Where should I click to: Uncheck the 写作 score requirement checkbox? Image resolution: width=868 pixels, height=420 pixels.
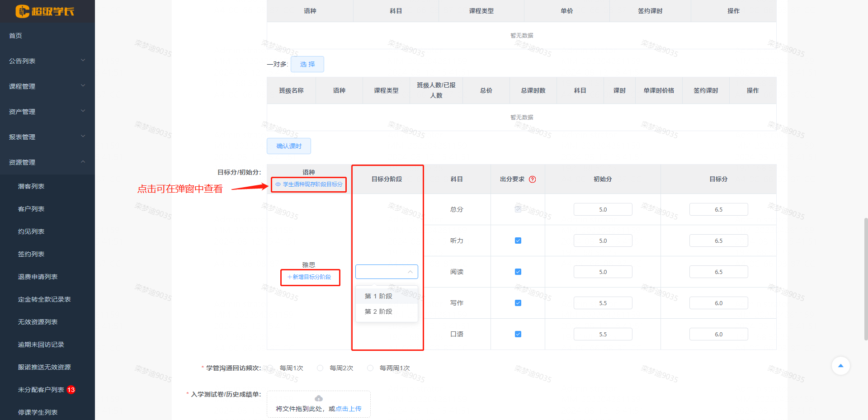pos(518,303)
